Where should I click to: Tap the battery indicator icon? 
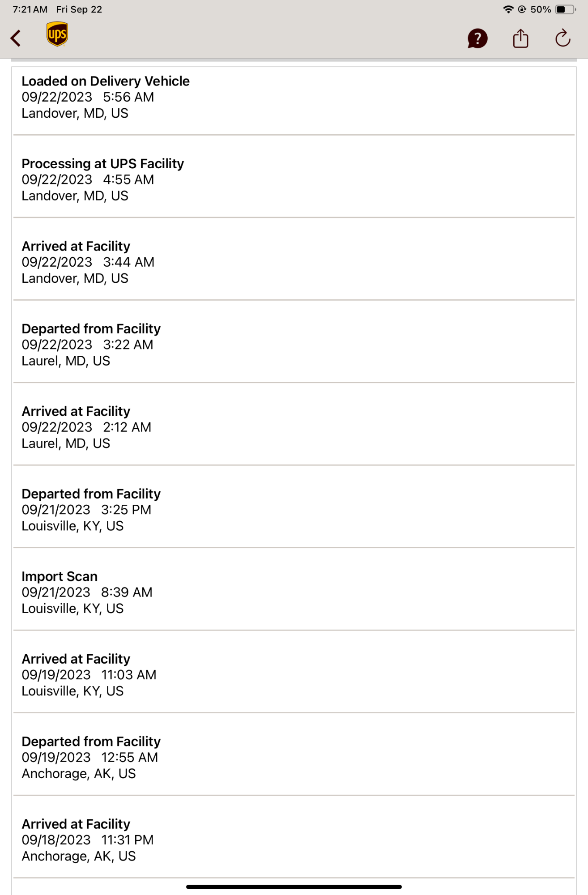(565, 9)
